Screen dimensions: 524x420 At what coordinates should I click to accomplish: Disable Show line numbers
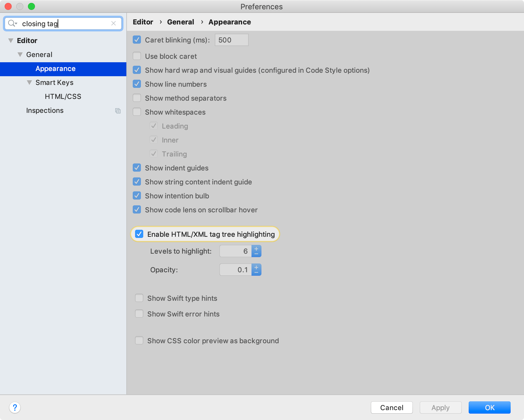pyautogui.click(x=137, y=84)
